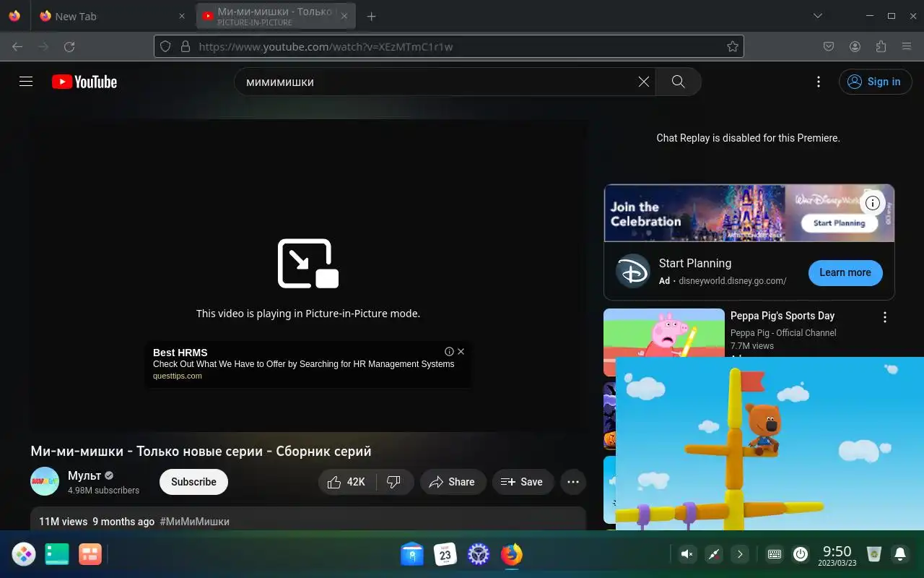Viewport: 924px width, 578px height.
Task: Open Firefox extensions puzzle icon
Action: [881, 46]
